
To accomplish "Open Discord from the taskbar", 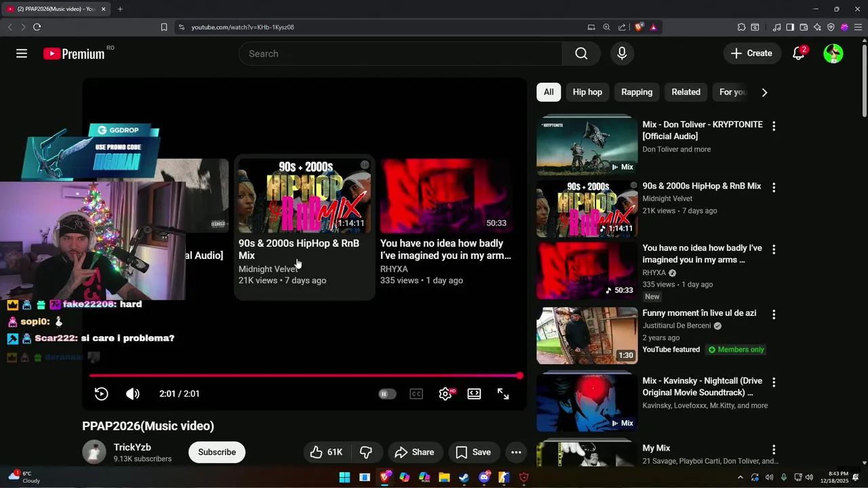I will point(484,477).
